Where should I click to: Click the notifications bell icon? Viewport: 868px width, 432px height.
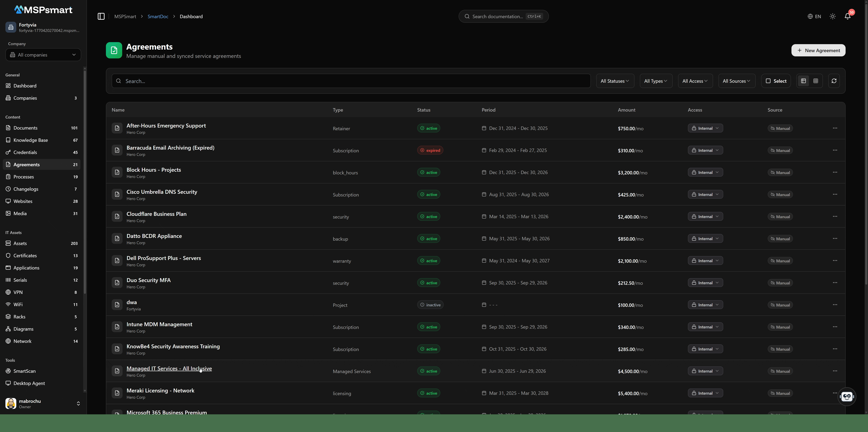click(x=847, y=16)
